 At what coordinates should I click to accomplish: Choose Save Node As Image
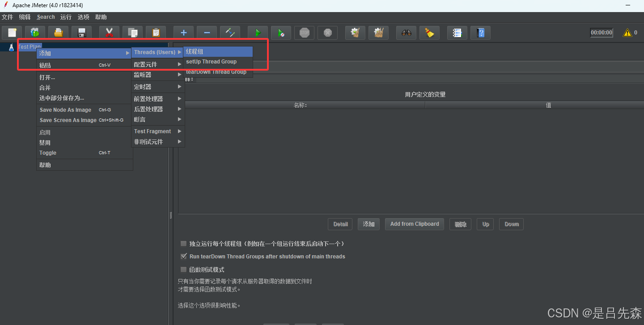click(85, 110)
